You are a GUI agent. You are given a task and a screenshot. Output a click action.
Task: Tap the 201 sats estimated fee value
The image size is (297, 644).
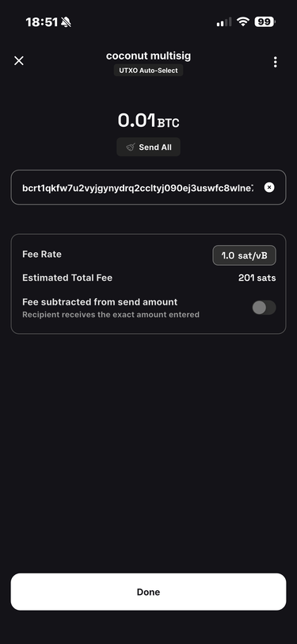pos(257,278)
